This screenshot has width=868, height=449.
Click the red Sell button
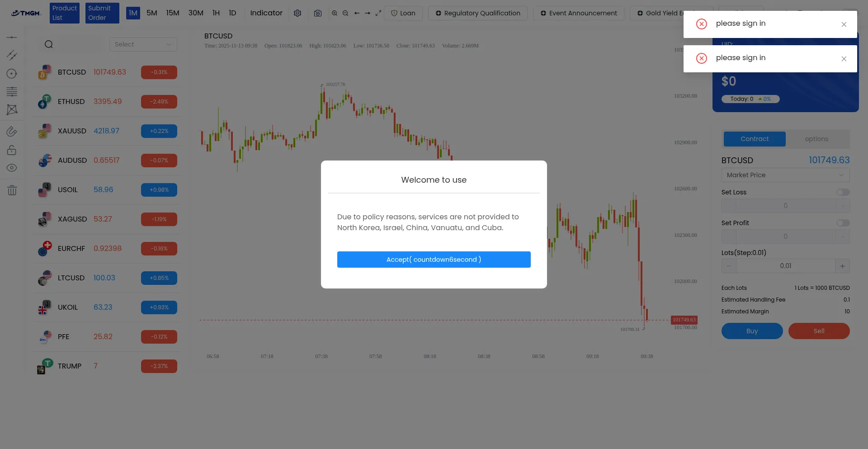coord(819,331)
